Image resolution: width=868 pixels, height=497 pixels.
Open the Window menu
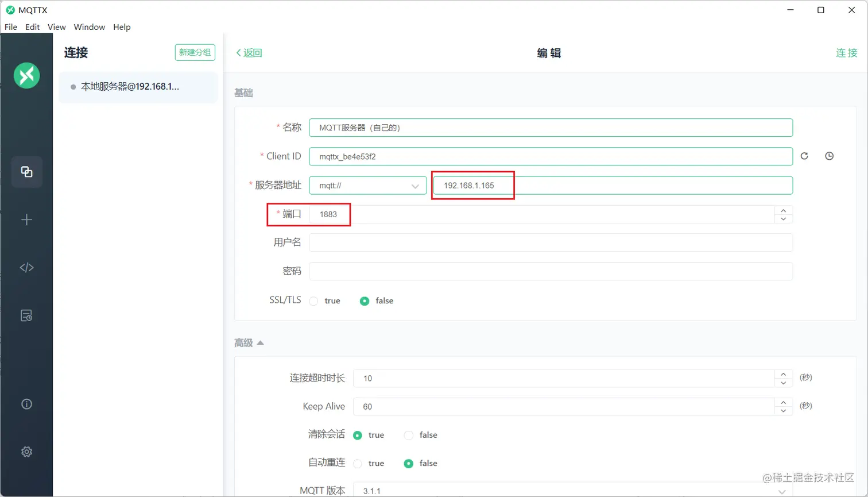90,27
